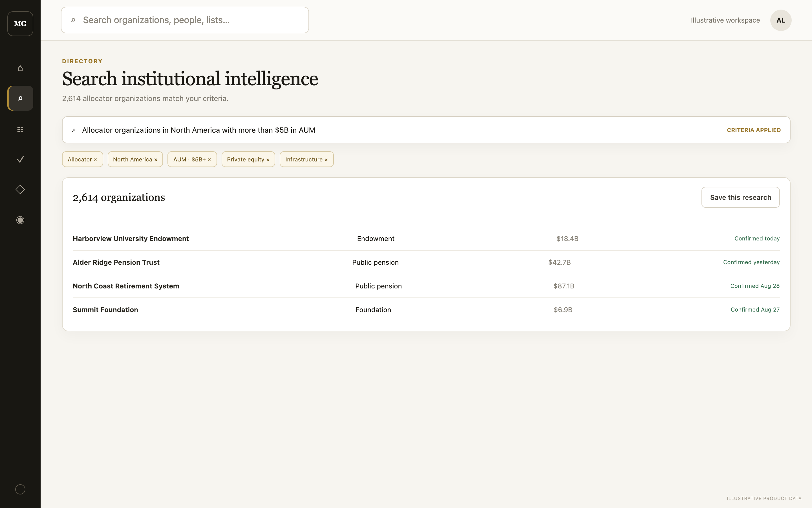The height and width of the screenshot is (508, 812).
Task: Click magnifier icon in criteria query box
Action: [74, 130]
